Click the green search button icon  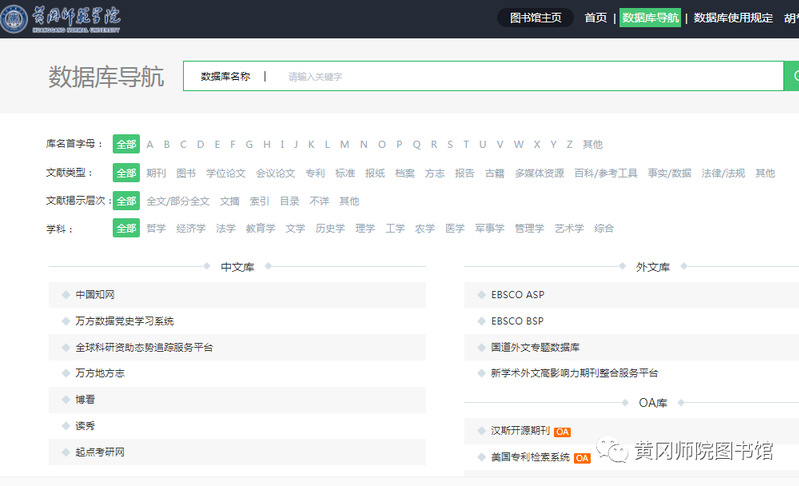792,76
